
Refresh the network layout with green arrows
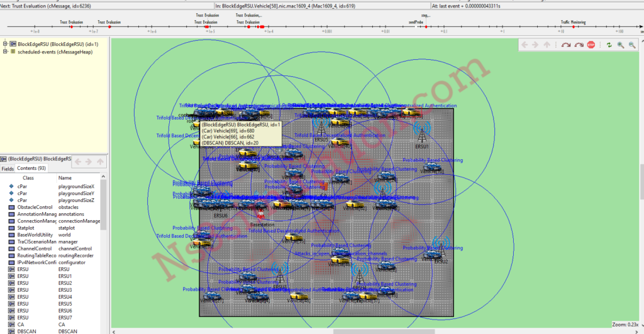point(609,45)
